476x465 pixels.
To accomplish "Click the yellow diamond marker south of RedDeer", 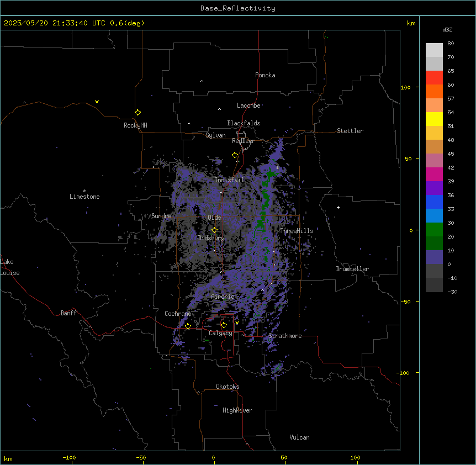I will (x=235, y=155).
